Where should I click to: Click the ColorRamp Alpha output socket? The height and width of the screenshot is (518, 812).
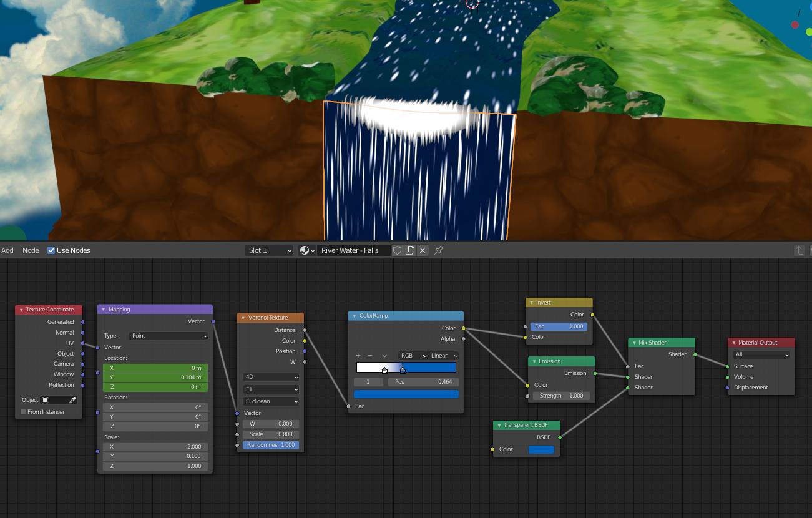click(x=463, y=339)
